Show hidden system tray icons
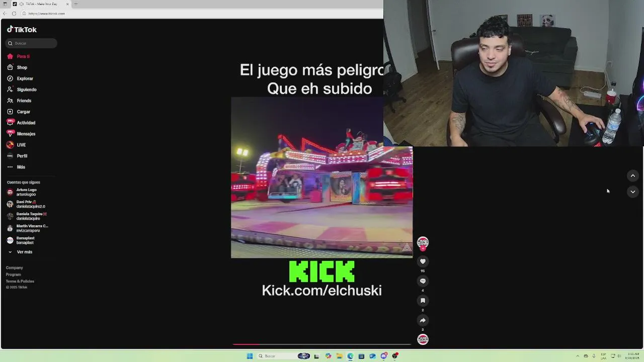Viewport: 644px width, 362px height. coord(578,356)
